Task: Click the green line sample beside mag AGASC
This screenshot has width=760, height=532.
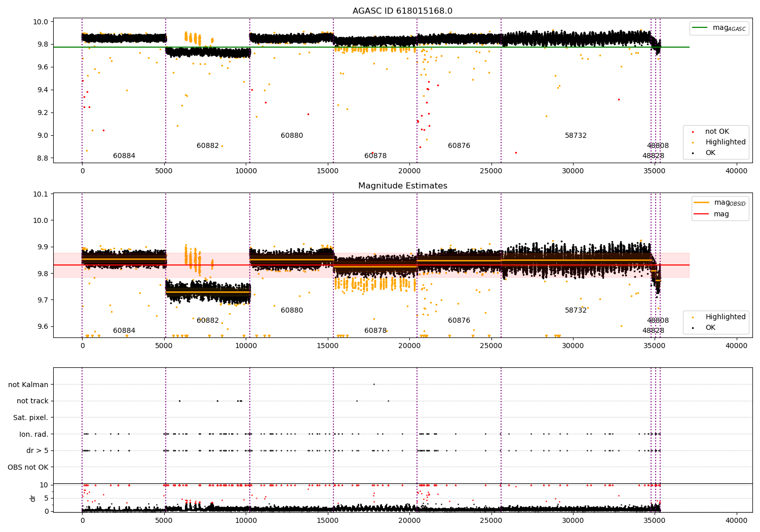Action: [x=701, y=28]
